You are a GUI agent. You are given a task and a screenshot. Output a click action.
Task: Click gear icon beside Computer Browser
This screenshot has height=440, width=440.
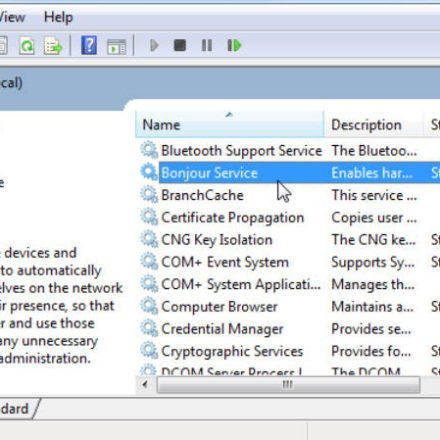(x=149, y=306)
